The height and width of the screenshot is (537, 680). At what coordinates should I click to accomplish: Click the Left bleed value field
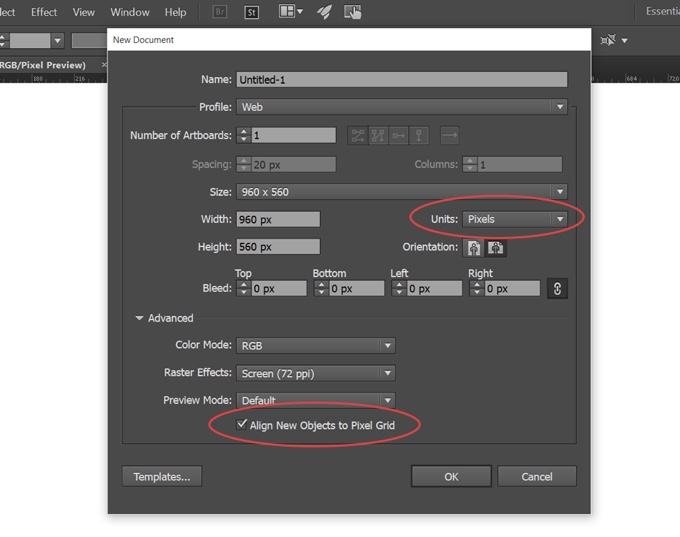coord(434,288)
